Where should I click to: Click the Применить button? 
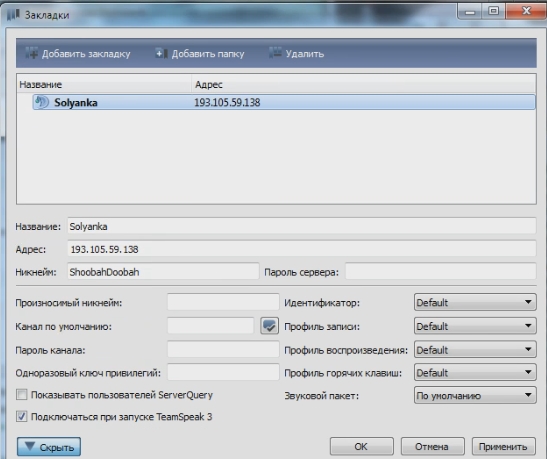(x=503, y=446)
